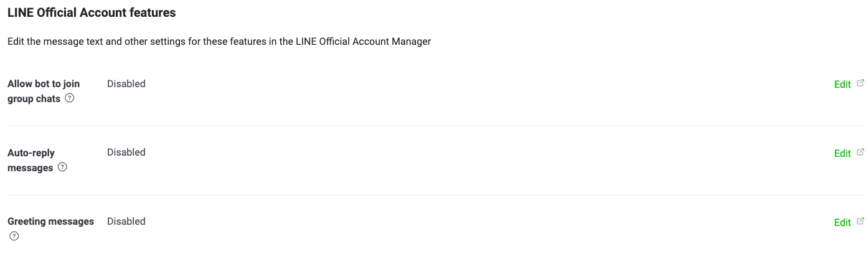Viewport: 868px width, 259px height.
Task: Click the 'Greeting messages' label
Action: click(50, 222)
